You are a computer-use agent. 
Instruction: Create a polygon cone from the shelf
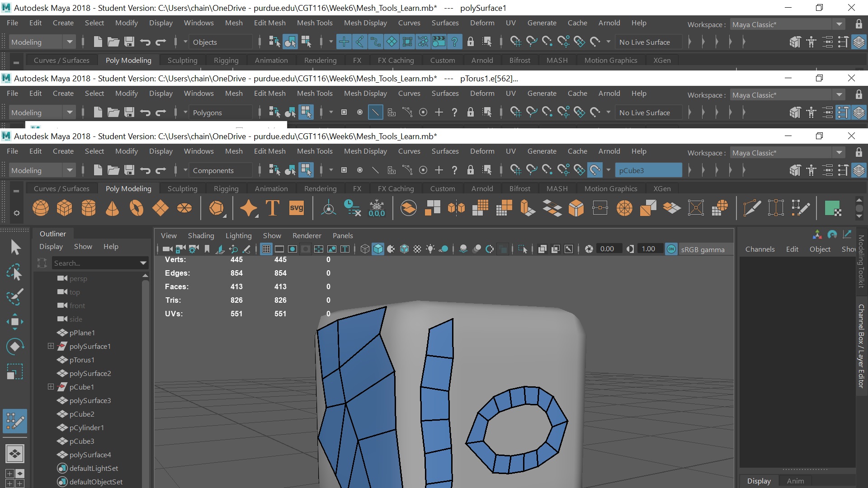pos(112,208)
